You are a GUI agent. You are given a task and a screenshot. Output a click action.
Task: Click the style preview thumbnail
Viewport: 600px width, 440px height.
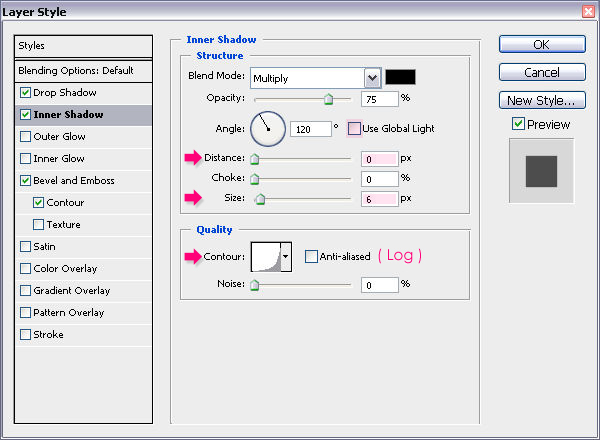[x=541, y=171]
